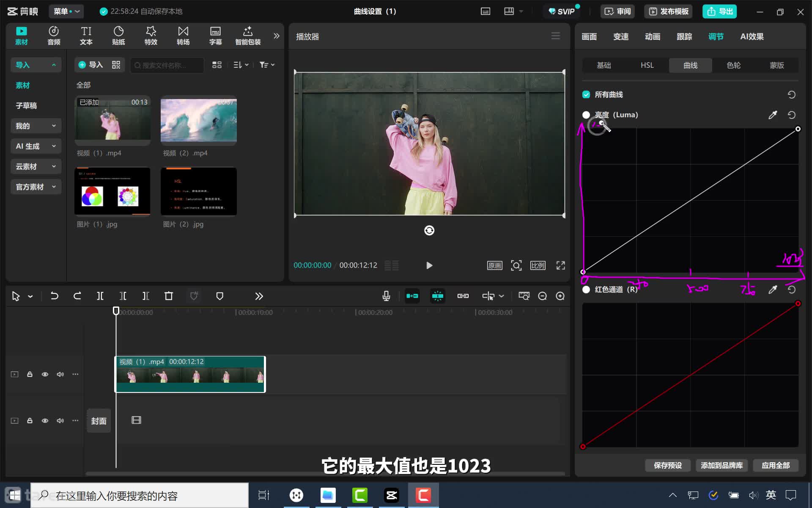The width and height of the screenshot is (812, 508).
Task: Switch to the 跟踪 tab
Action: pos(684,36)
